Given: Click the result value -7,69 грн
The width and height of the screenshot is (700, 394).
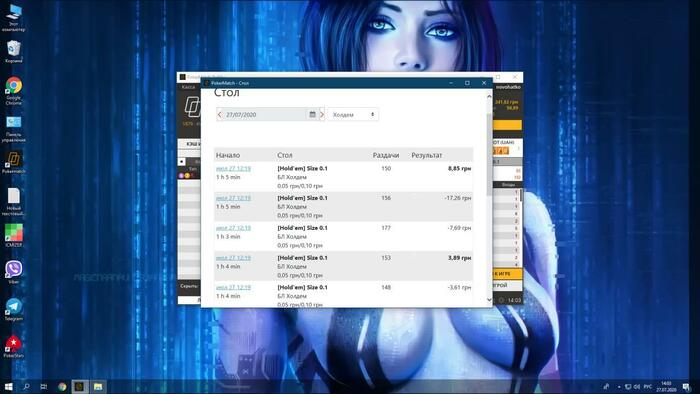Looking at the screenshot, I should 459,228.
